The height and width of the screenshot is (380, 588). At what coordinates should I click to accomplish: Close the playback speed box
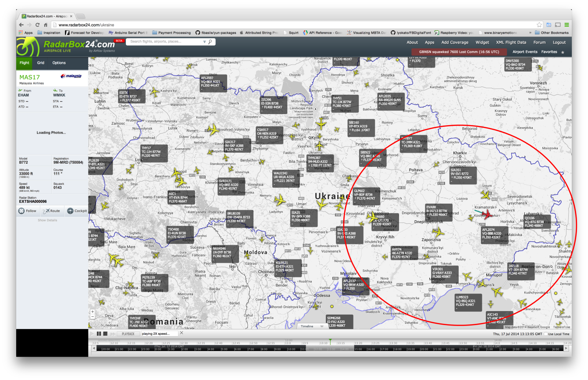(x=182, y=333)
